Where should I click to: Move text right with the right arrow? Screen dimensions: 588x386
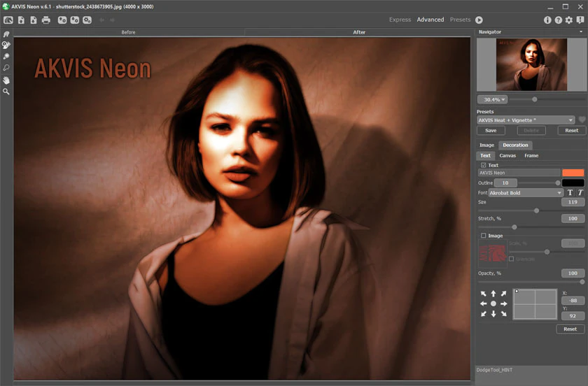click(503, 303)
